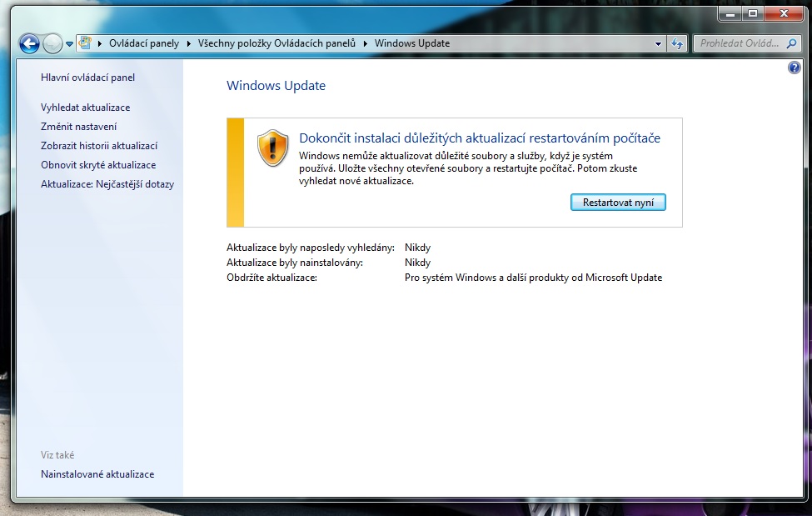The width and height of the screenshot is (812, 516).
Task: Minimize the Windows Update window
Action: [730, 14]
